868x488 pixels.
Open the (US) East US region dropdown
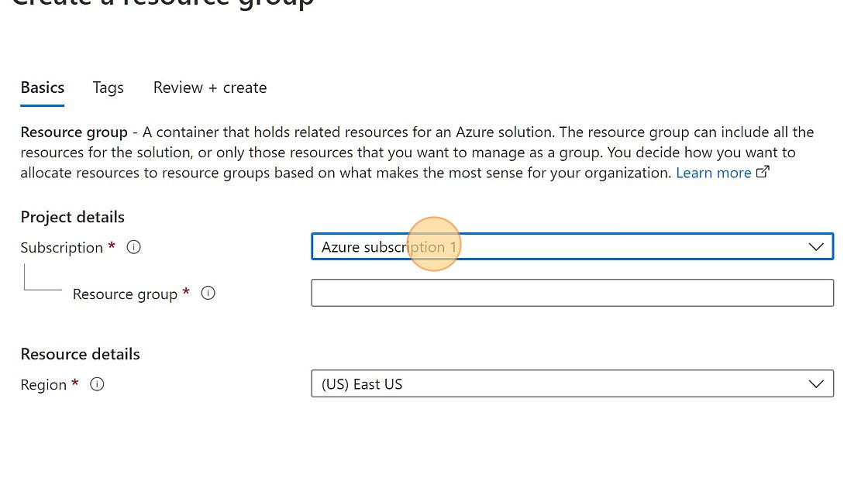coord(573,384)
